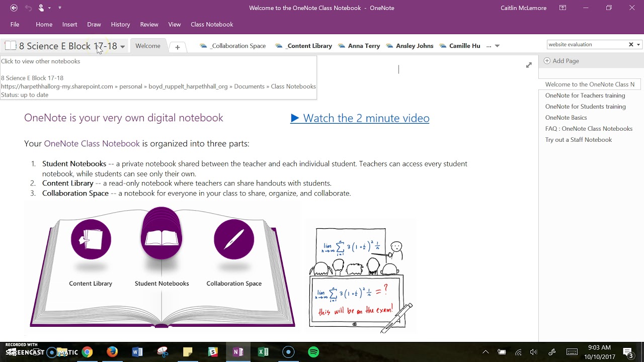Open the OneNote Basics page
Screen dimensions: 644x362
pyautogui.click(x=566, y=118)
